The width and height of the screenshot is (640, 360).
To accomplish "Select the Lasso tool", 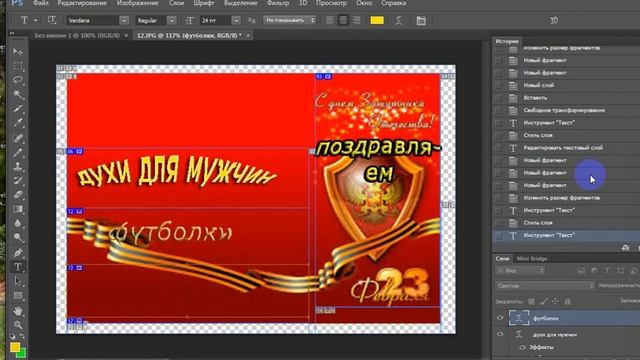I will [18, 80].
